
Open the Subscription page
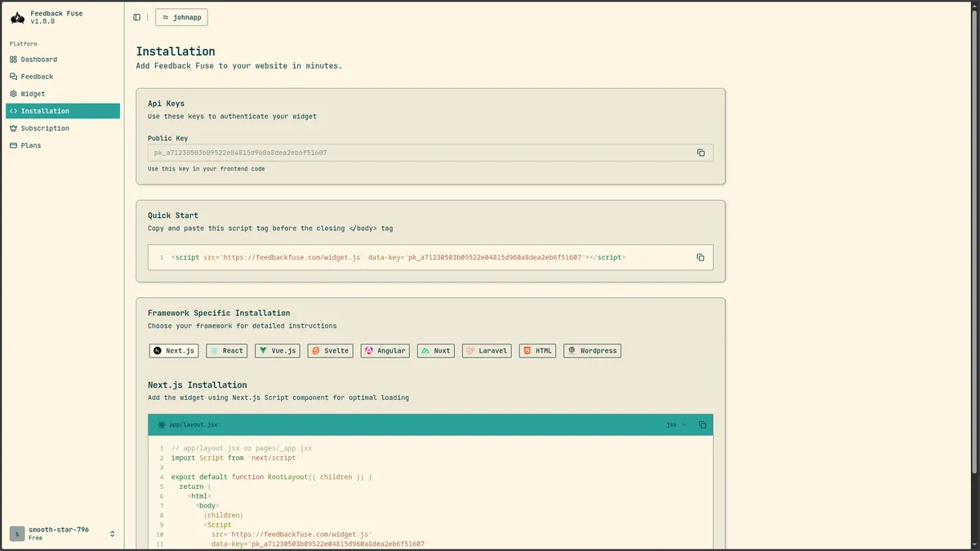tap(45, 128)
